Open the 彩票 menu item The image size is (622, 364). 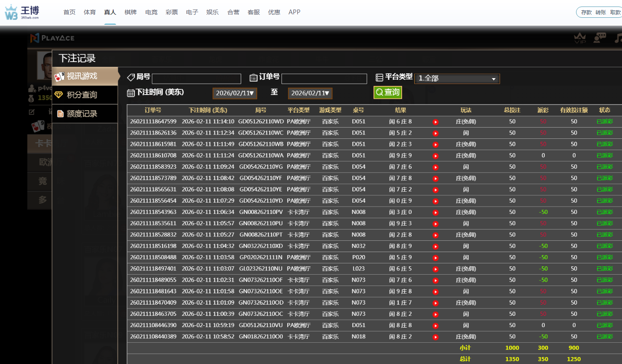click(171, 12)
